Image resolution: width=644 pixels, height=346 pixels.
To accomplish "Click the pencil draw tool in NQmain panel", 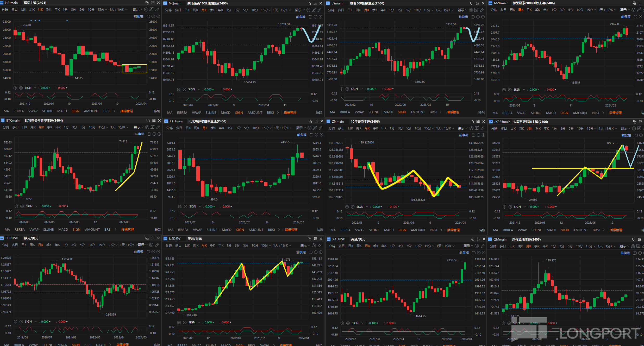I will (x=319, y=10).
